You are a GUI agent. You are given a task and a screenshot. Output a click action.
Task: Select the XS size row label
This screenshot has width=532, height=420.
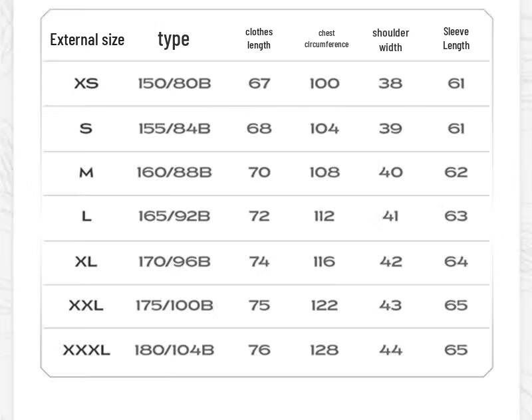click(86, 83)
